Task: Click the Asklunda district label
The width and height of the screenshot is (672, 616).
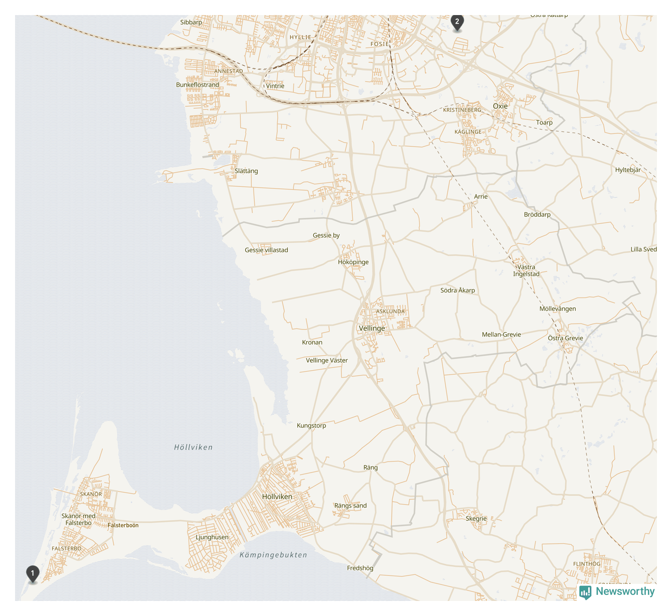Action: tap(390, 312)
